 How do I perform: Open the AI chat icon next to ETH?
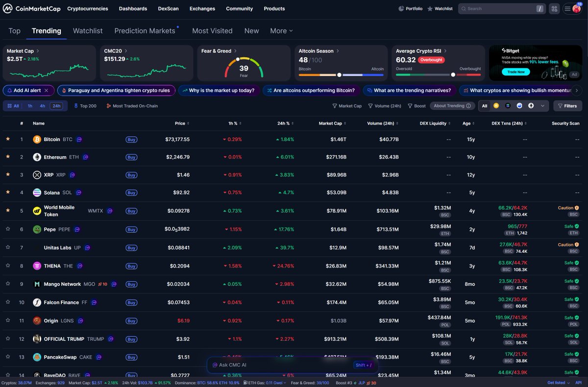85,157
